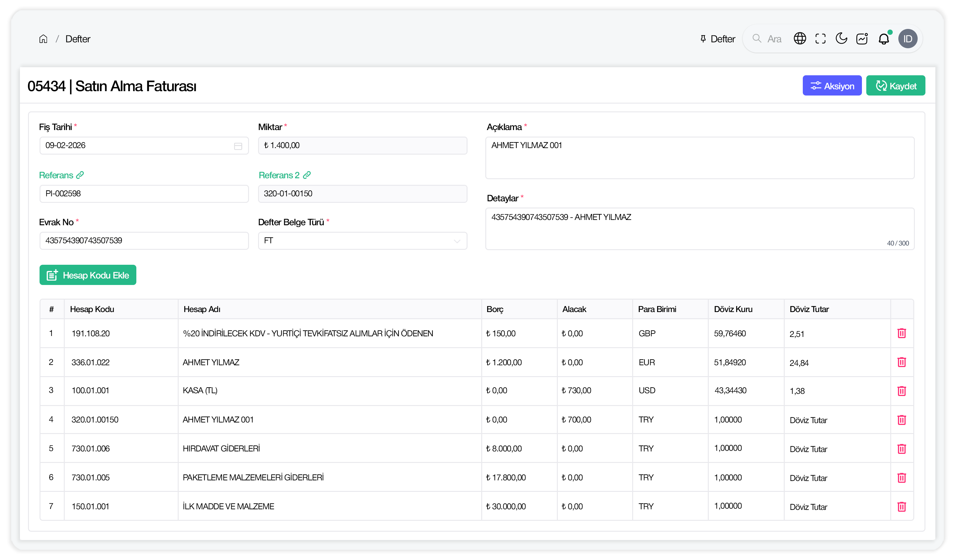Viewport: 955px width, 560px height.
Task: Toggle dark mode moon icon
Action: coord(841,39)
